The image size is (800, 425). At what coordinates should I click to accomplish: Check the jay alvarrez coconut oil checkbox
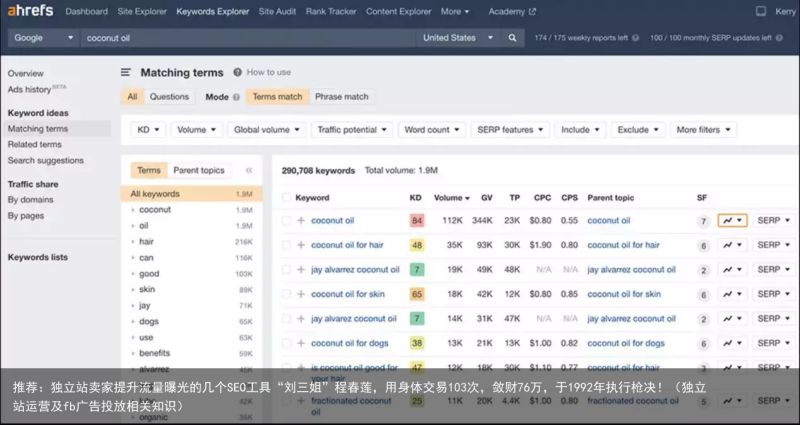point(286,269)
